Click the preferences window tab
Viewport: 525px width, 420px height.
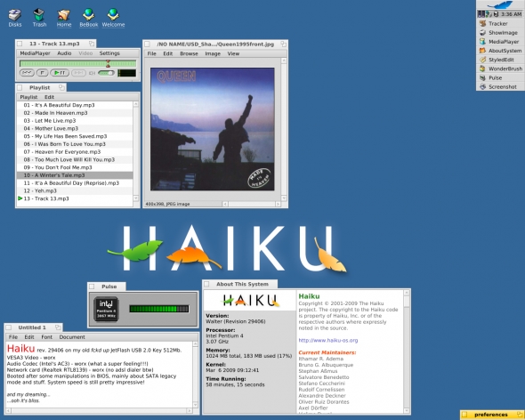492,415
